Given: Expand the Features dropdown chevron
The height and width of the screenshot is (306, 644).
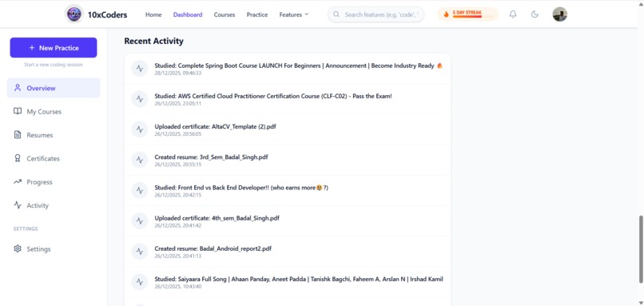Looking at the screenshot, I should pos(306,14).
